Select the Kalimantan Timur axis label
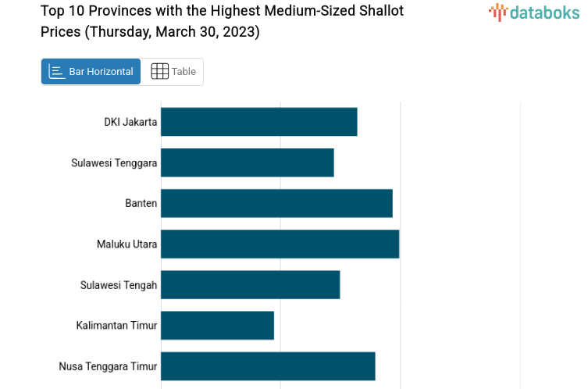This screenshot has height=389, width=588. tap(116, 325)
